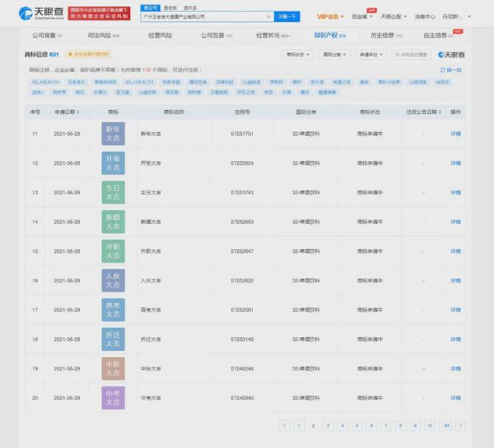Click the VIP会员 menu item
This screenshot has width=494, height=448.
330,16
